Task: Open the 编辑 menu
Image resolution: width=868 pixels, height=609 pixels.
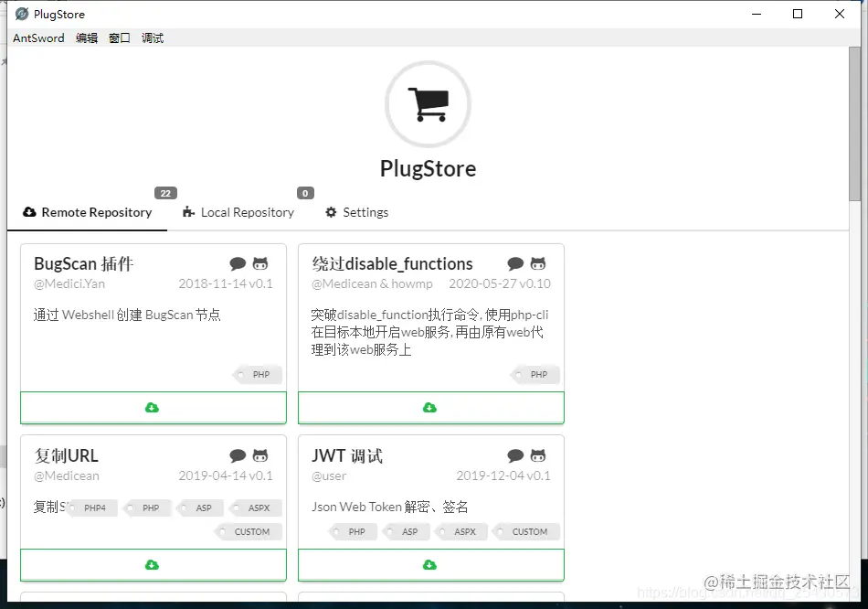Action: 86,37
